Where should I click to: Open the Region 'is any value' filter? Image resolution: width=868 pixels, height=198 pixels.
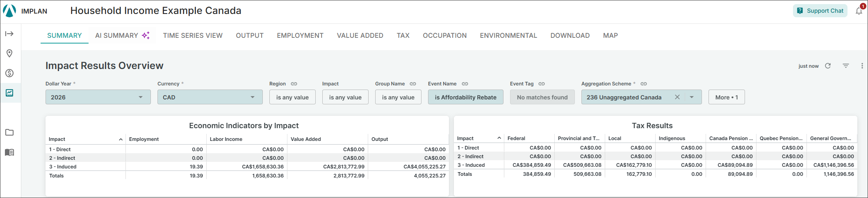[x=292, y=97]
